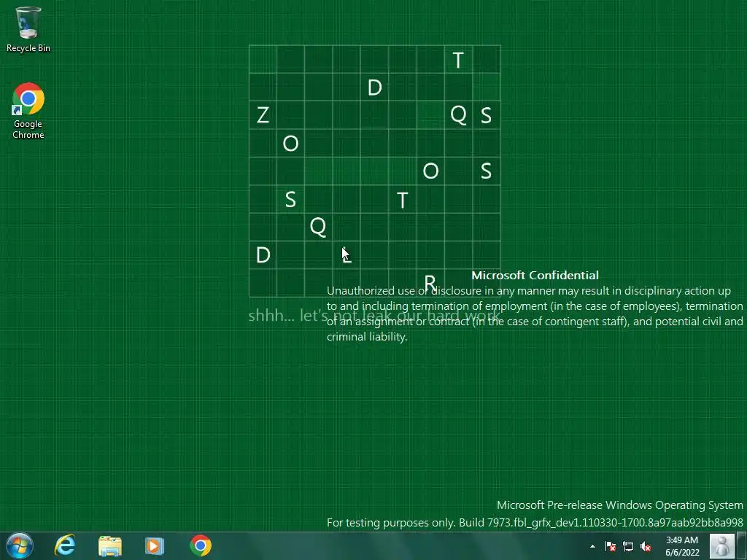Select the letter R in the grid

[430, 283]
